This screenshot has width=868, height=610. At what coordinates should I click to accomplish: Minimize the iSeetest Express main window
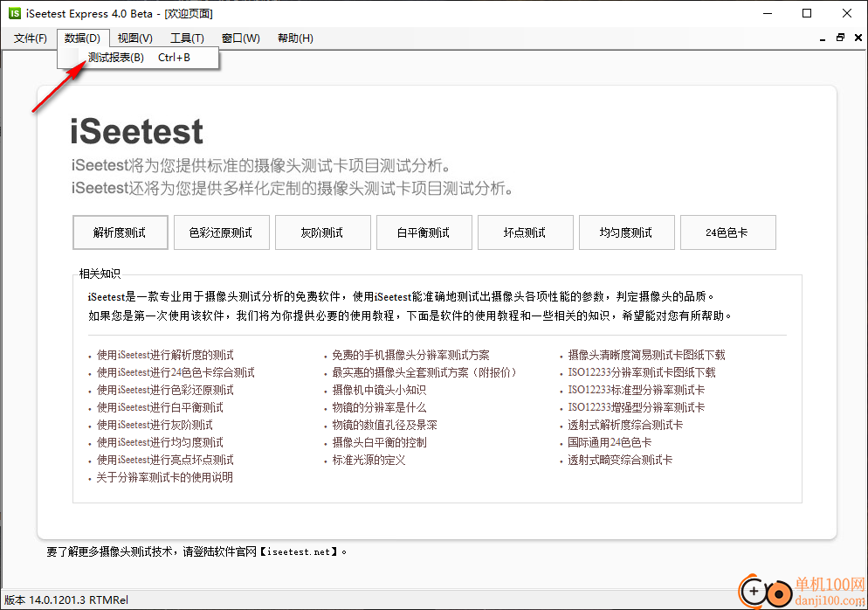(x=768, y=13)
